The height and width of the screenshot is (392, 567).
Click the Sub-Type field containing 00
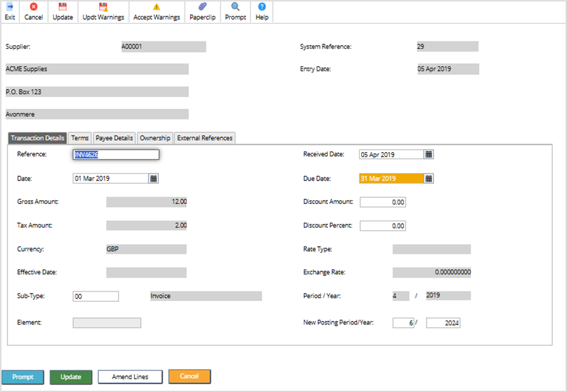coord(96,296)
